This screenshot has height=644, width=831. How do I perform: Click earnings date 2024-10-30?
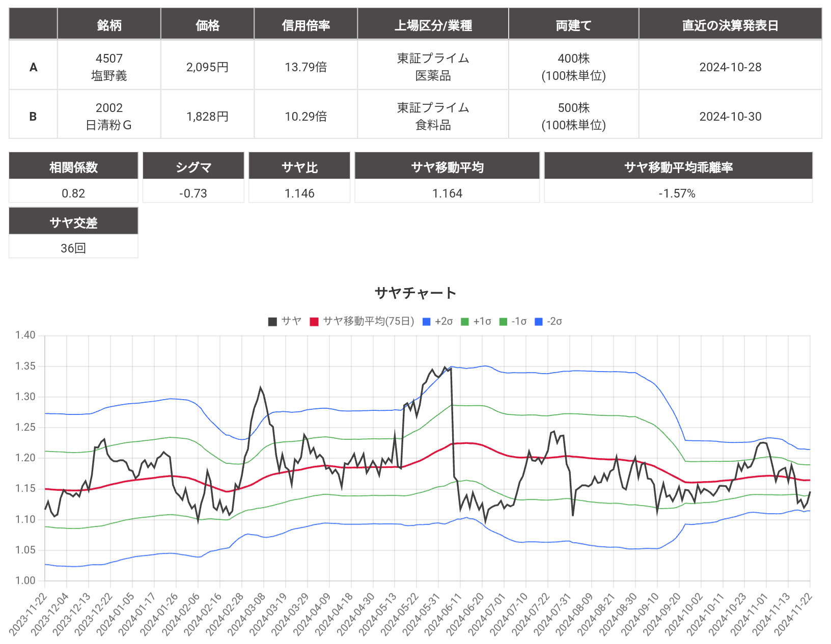730,116
